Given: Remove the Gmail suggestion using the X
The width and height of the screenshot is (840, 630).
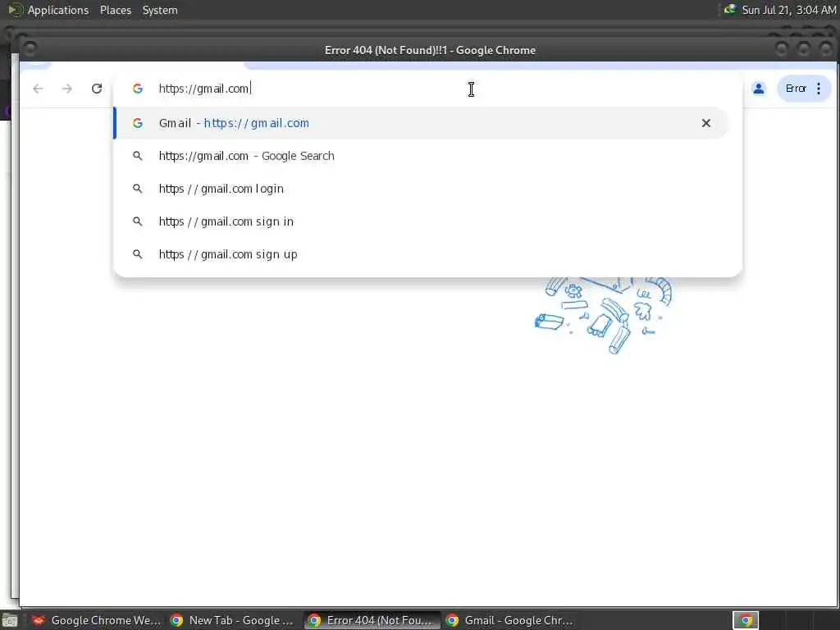Looking at the screenshot, I should coord(706,123).
